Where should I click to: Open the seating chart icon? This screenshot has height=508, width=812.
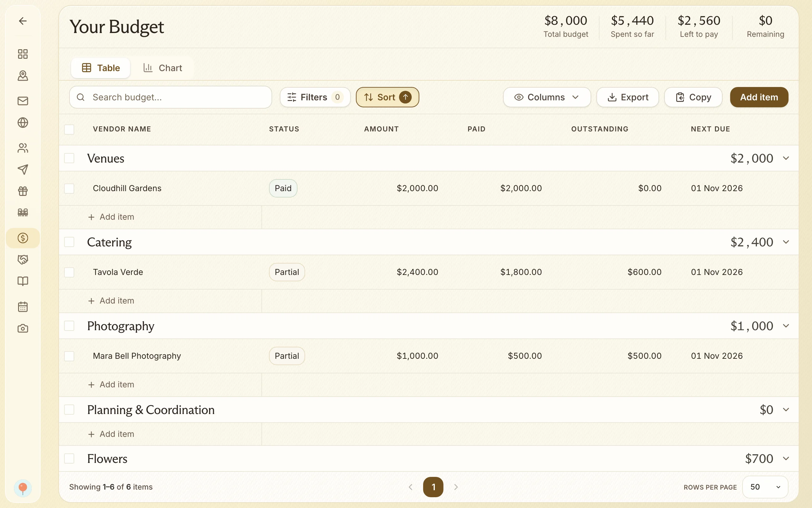(x=23, y=212)
